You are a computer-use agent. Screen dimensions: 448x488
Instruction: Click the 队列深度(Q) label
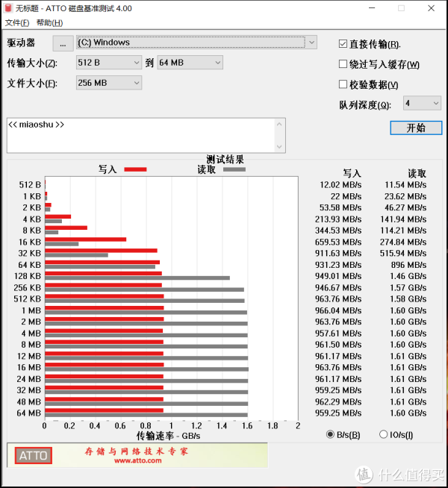click(x=365, y=105)
